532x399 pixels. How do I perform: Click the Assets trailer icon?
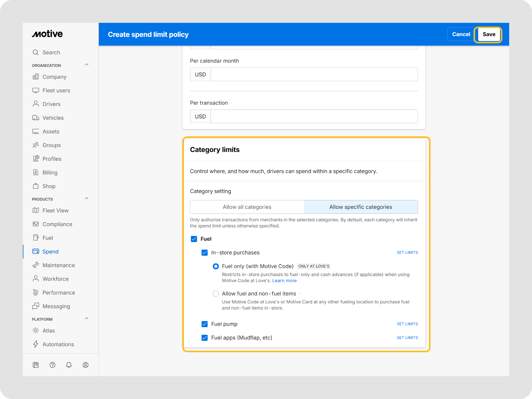[36, 131]
